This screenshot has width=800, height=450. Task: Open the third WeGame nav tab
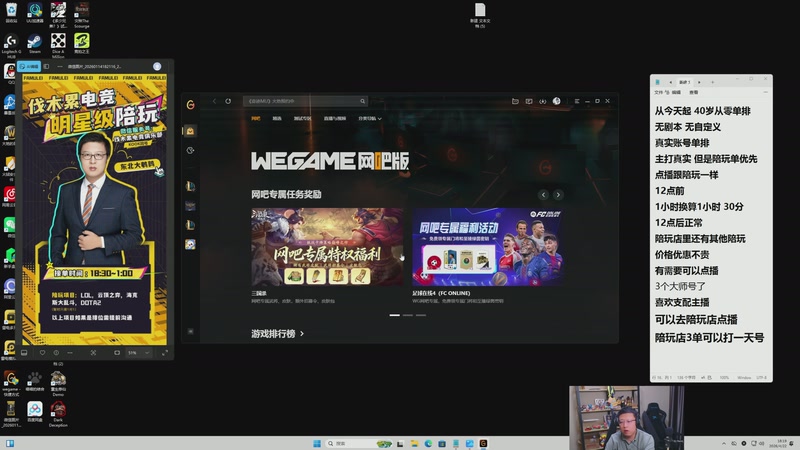click(x=302, y=118)
